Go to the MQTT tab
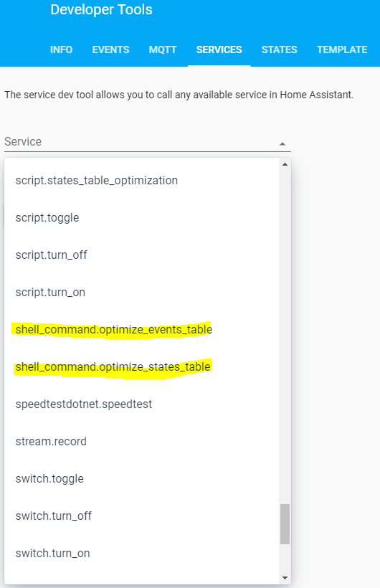Screen dimensions: 380x588 point(163,49)
